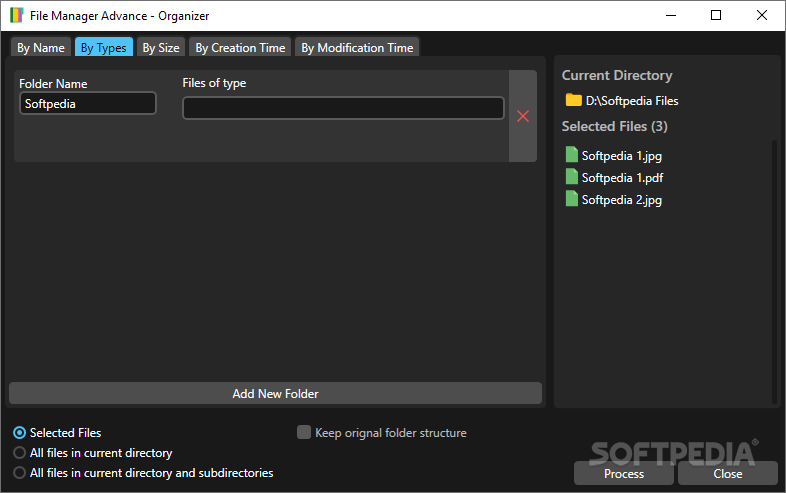Open By Modification Time tab
This screenshot has height=493, width=786.
pyautogui.click(x=357, y=48)
